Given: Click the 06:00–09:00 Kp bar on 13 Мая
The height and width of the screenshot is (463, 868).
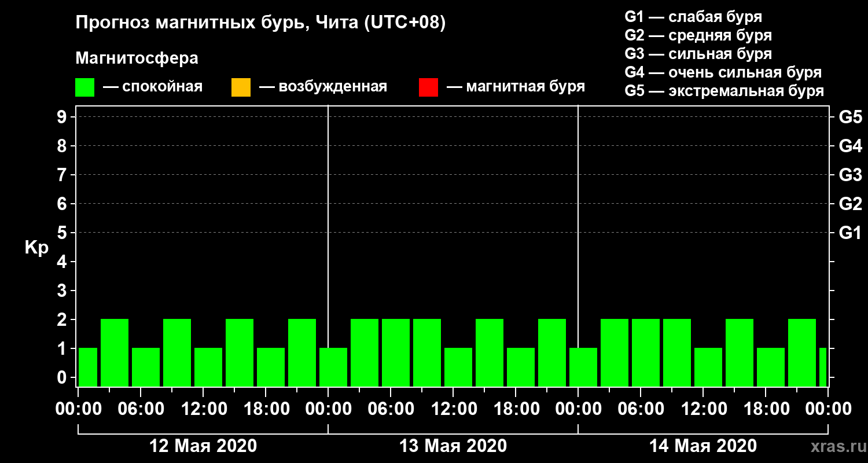Looking at the screenshot, I should (x=396, y=352).
